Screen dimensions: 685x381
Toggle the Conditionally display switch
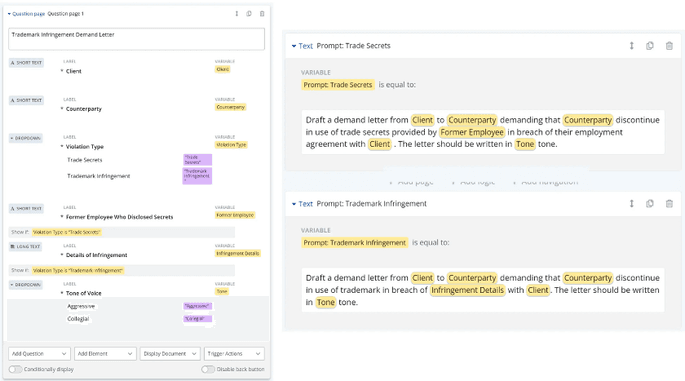click(x=15, y=369)
